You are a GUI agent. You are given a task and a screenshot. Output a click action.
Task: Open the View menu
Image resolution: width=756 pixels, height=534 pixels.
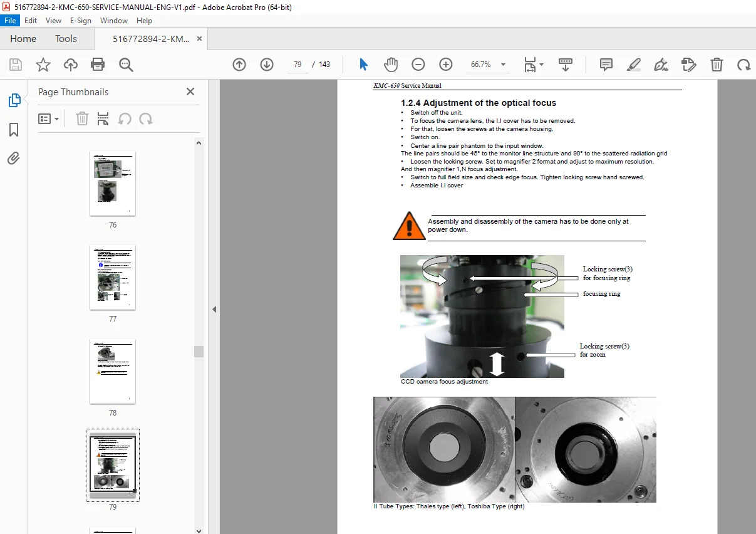pyautogui.click(x=54, y=20)
